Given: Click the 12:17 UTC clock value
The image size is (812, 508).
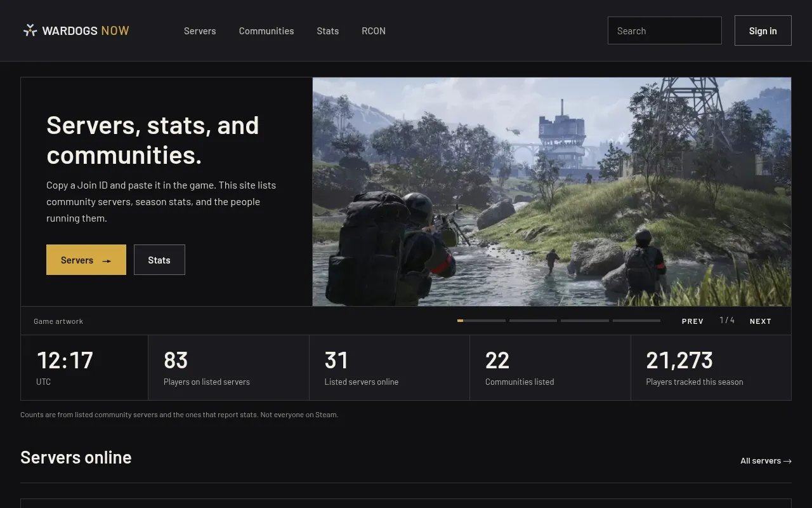Looking at the screenshot, I should click(x=65, y=361).
